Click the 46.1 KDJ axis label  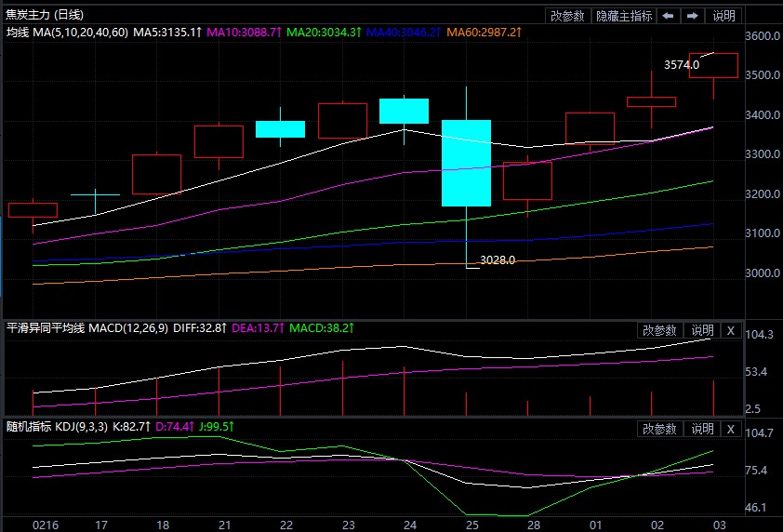756,508
